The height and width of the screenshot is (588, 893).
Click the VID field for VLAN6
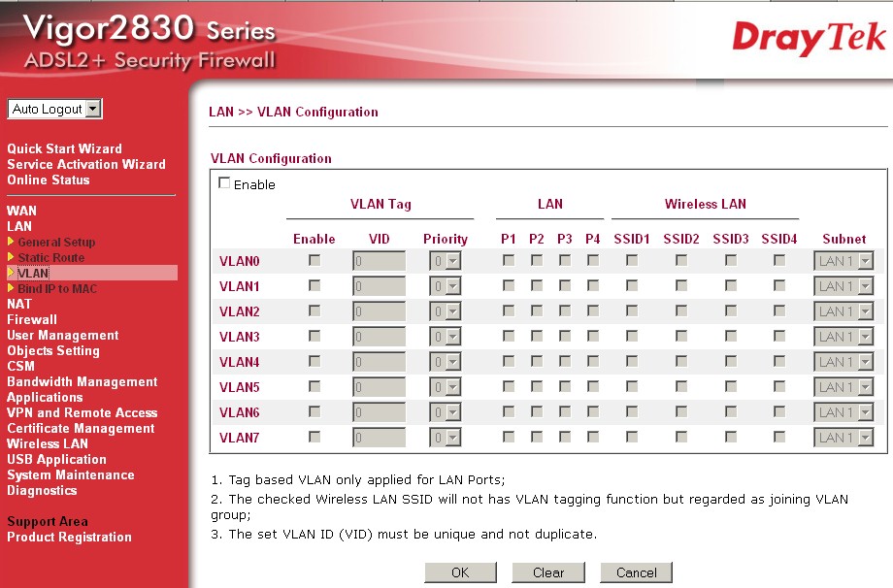pyautogui.click(x=380, y=412)
